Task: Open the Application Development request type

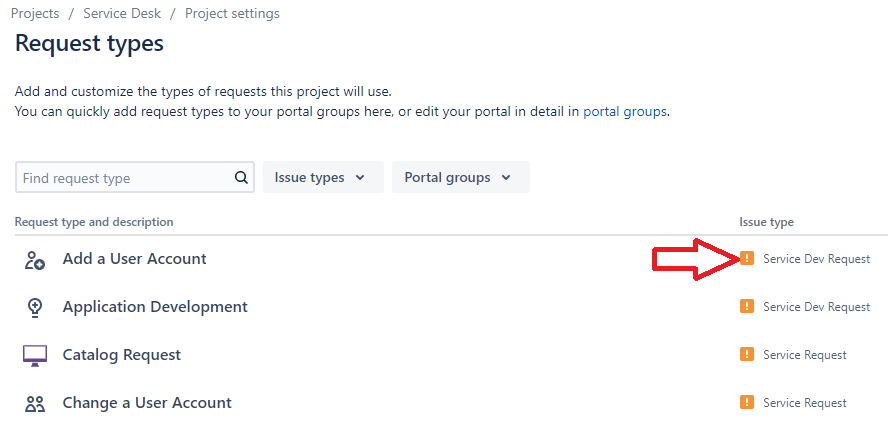Action: (x=155, y=307)
